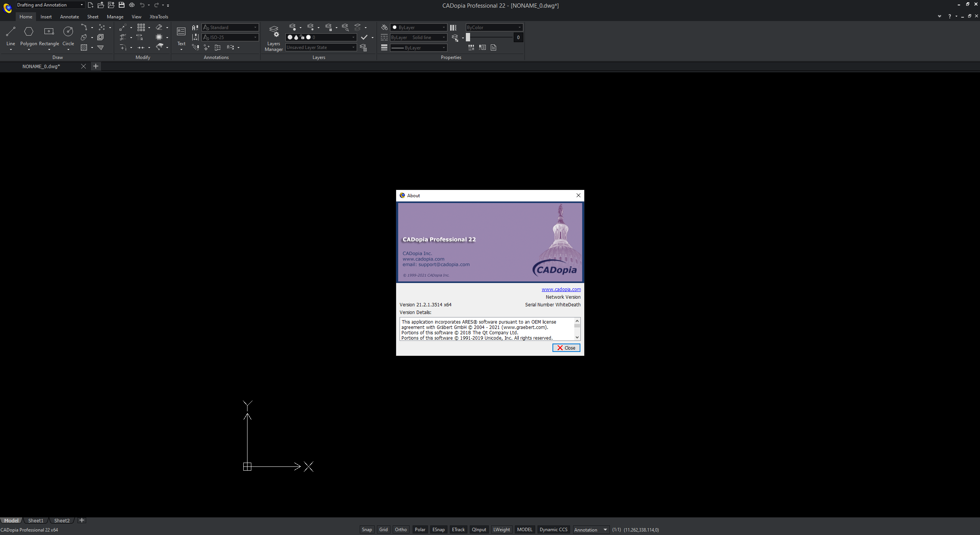Toggle ETrack in status bar
980x535 pixels.
458,530
